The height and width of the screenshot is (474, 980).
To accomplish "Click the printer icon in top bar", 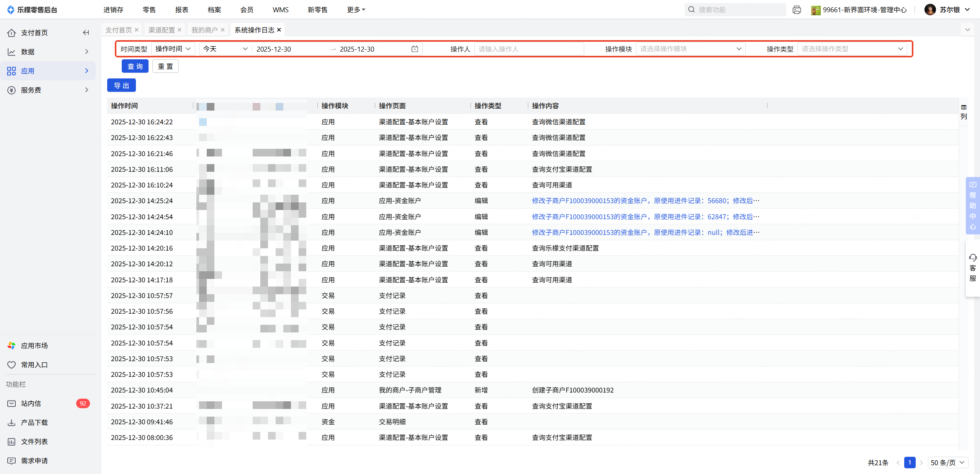I will pyautogui.click(x=797, y=10).
